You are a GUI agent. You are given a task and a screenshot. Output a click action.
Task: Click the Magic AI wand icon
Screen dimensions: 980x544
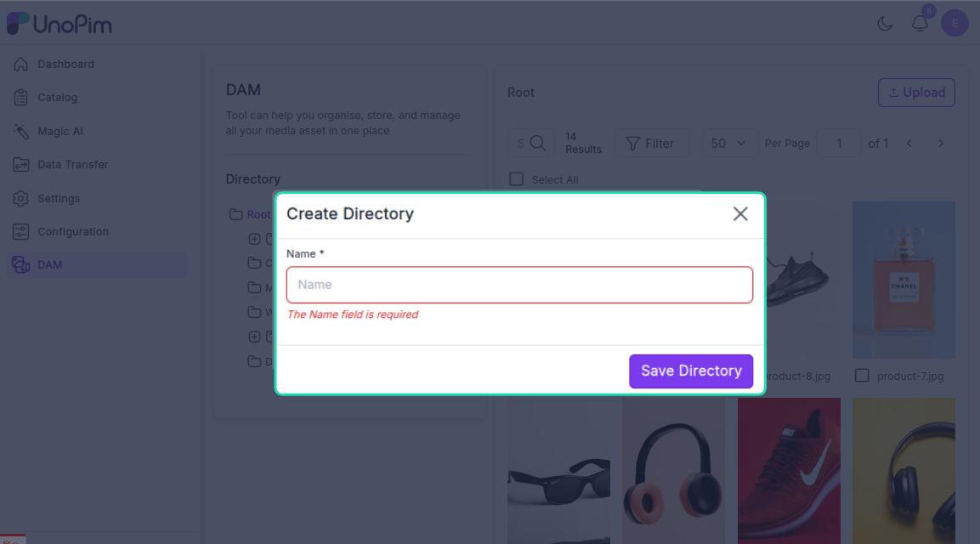point(20,131)
